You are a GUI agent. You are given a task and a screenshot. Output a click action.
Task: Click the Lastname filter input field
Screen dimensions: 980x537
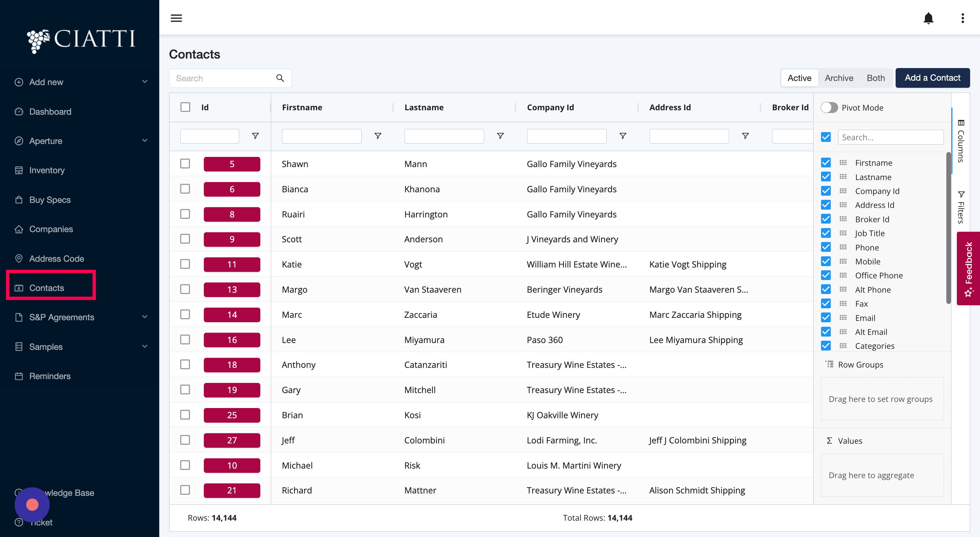pyautogui.click(x=444, y=136)
